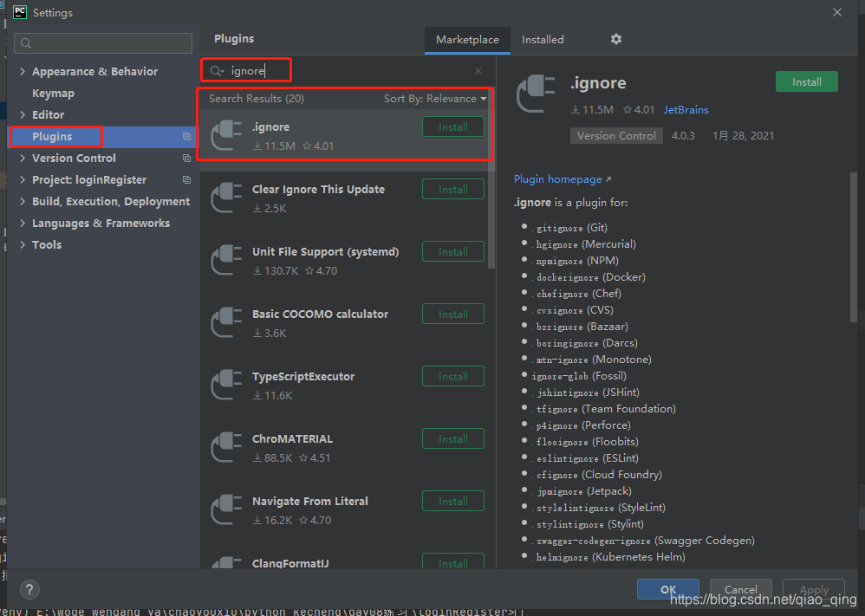Screen dimensions: 865x616
Task: Install the .ignore plugin from the results list
Action: [453, 126]
